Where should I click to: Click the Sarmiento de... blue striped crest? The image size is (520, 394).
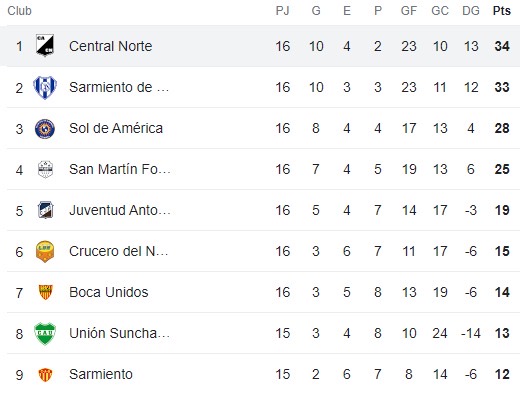click(45, 88)
